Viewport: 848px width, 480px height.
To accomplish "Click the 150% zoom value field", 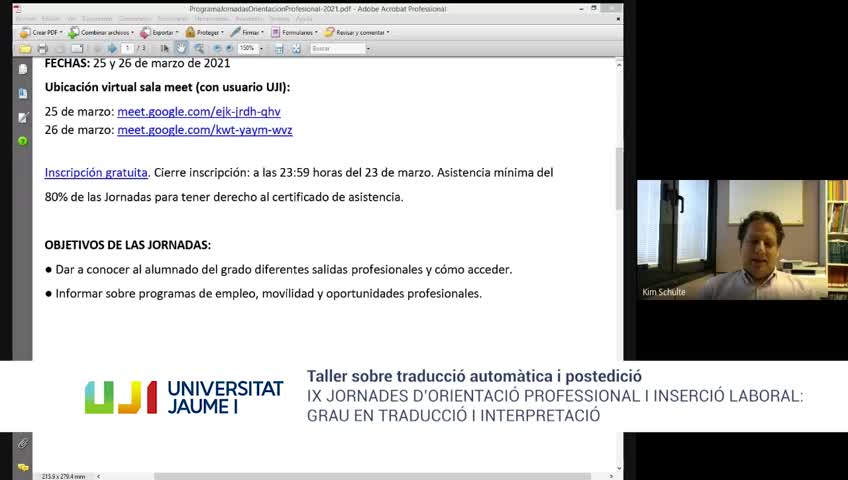I will pos(248,49).
